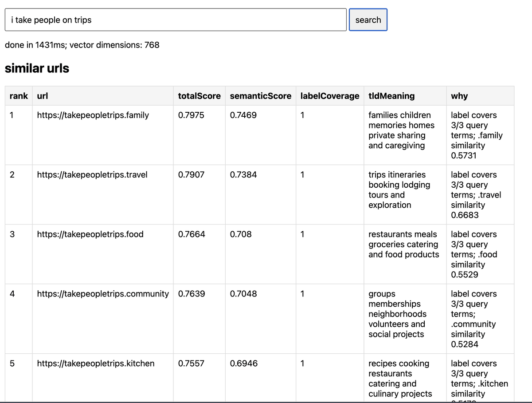The height and width of the screenshot is (403, 532).
Task: Click the semanticScore column header
Action: tap(261, 96)
